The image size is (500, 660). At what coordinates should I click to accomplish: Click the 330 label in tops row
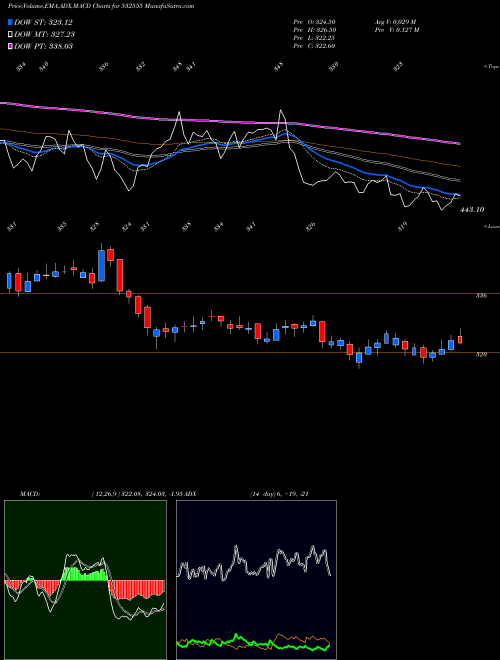(x=333, y=67)
